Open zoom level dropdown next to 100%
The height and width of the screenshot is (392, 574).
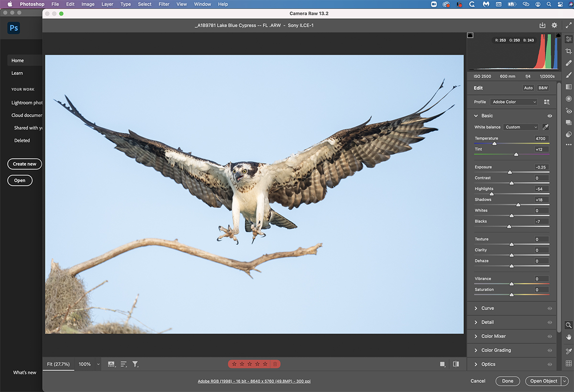click(98, 364)
